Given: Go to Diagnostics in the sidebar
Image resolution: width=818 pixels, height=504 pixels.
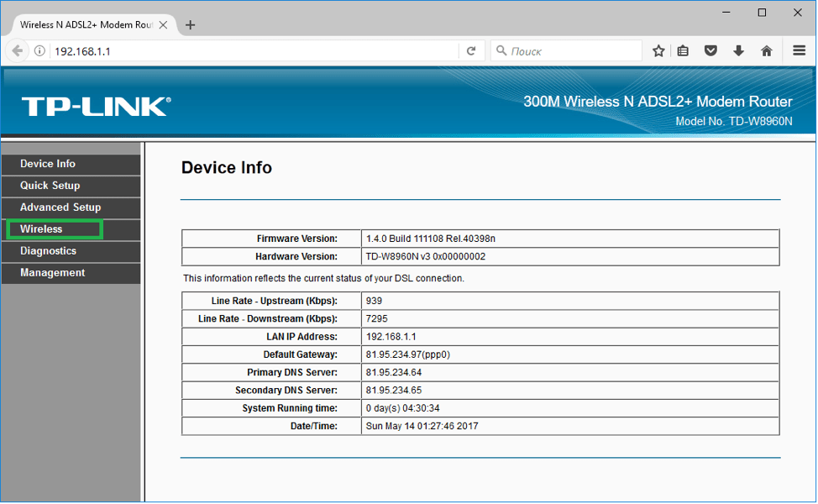Looking at the screenshot, I should 48,251.
